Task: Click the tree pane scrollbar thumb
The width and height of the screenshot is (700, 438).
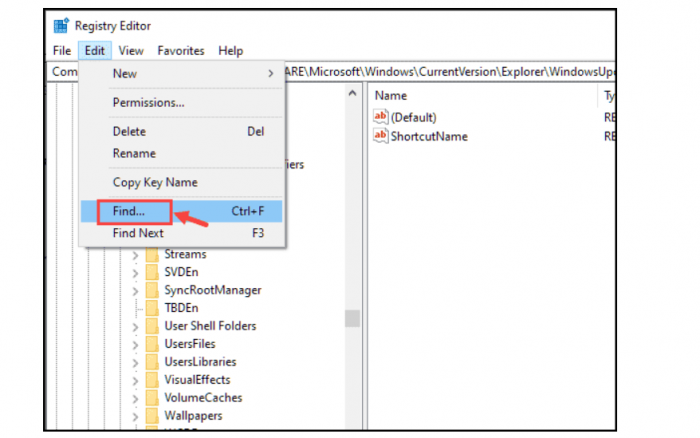Action: 352,318
